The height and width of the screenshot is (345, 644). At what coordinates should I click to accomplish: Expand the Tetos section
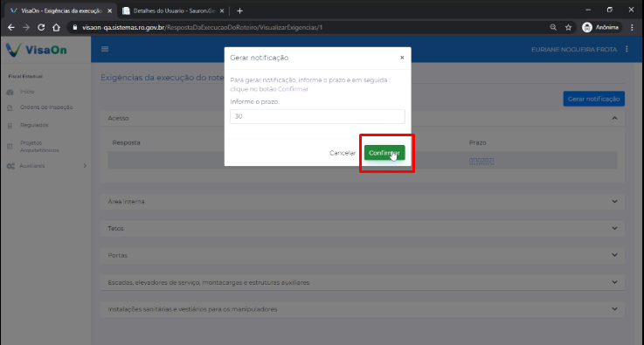[363, 228]
